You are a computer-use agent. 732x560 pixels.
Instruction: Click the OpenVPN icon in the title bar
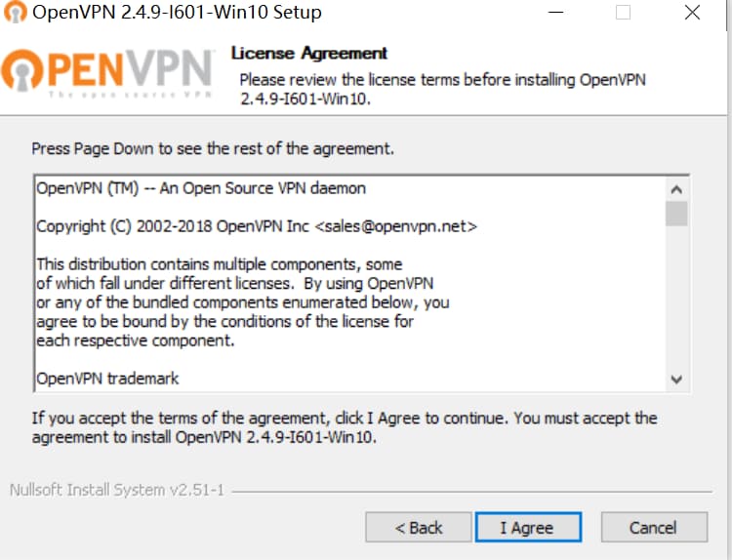tap(16, 13)
